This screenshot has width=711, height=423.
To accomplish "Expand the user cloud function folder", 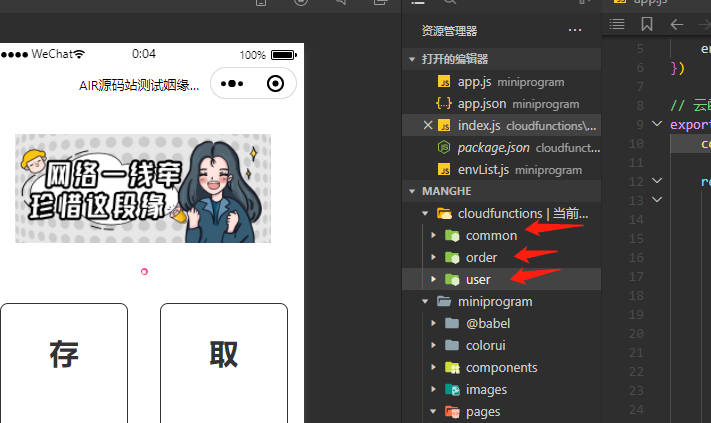I will 433,279.
